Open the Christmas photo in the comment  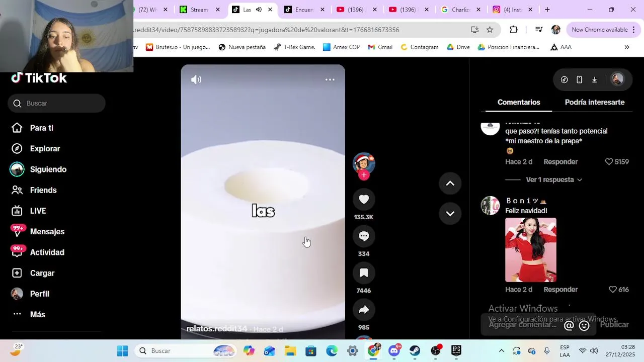(x=531, y=250)
